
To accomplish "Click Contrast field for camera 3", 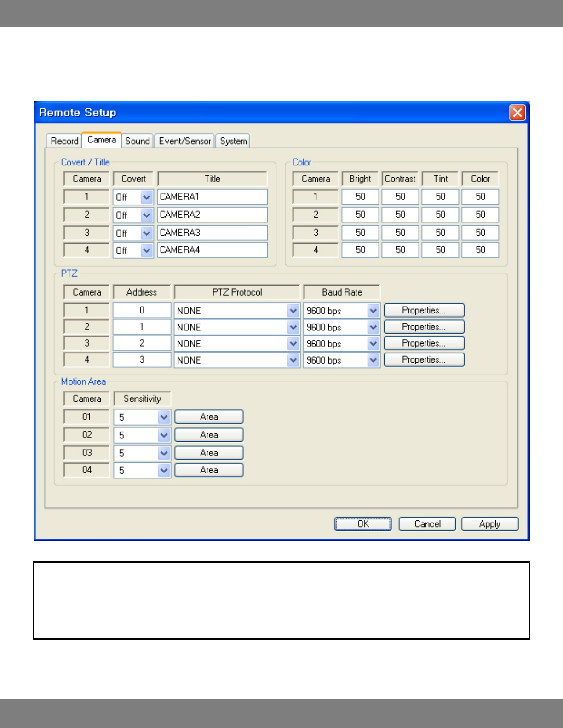I will [x=400, y=233].
